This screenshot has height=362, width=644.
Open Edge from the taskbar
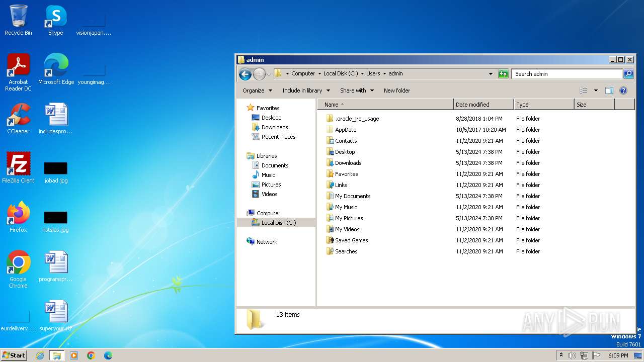click(108, 355)
